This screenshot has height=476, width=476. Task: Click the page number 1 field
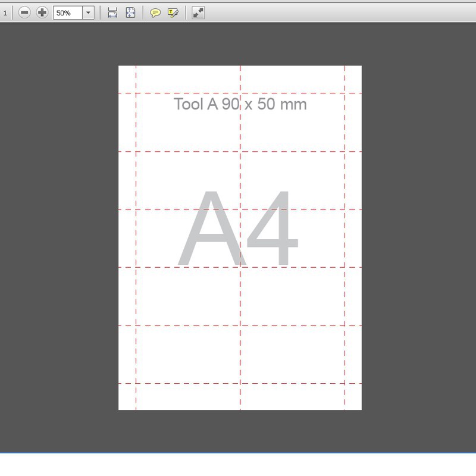5,13
